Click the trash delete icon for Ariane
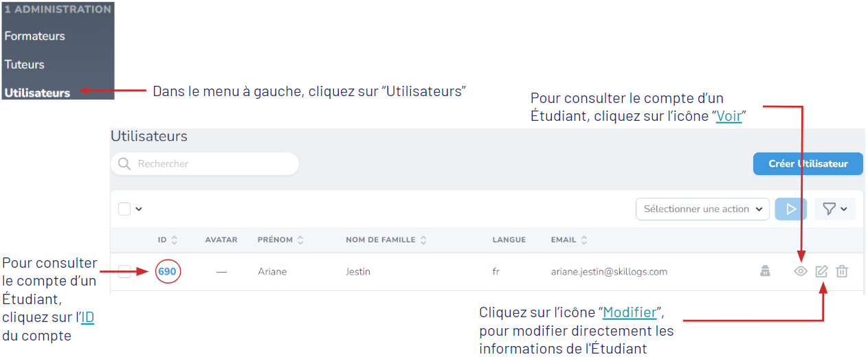 pos(842,271)
